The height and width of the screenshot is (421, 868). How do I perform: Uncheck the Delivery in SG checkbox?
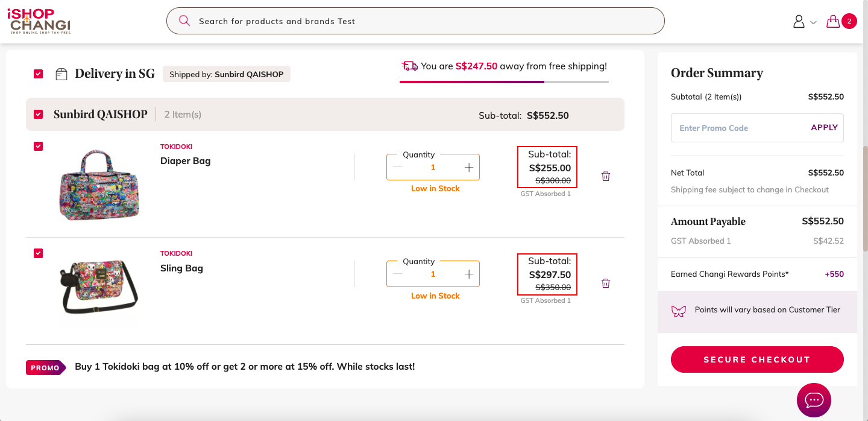(x=39, y=74)
